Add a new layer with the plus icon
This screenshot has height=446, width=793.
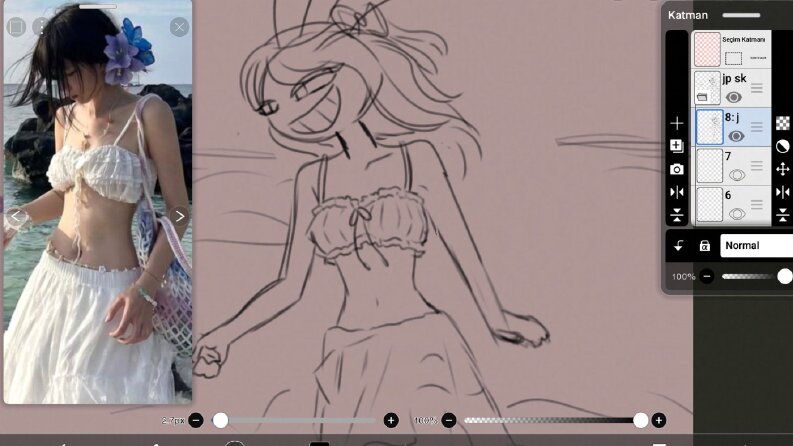tap(677, 123)
